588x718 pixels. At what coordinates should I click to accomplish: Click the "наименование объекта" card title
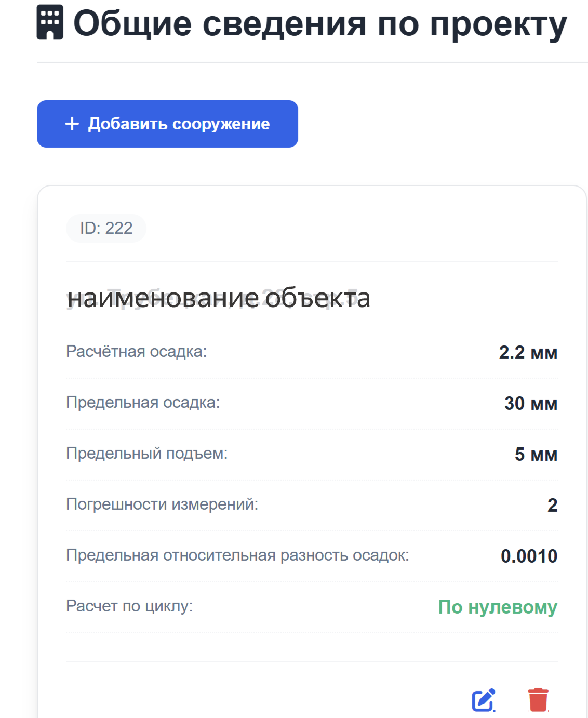pos(219,298)
